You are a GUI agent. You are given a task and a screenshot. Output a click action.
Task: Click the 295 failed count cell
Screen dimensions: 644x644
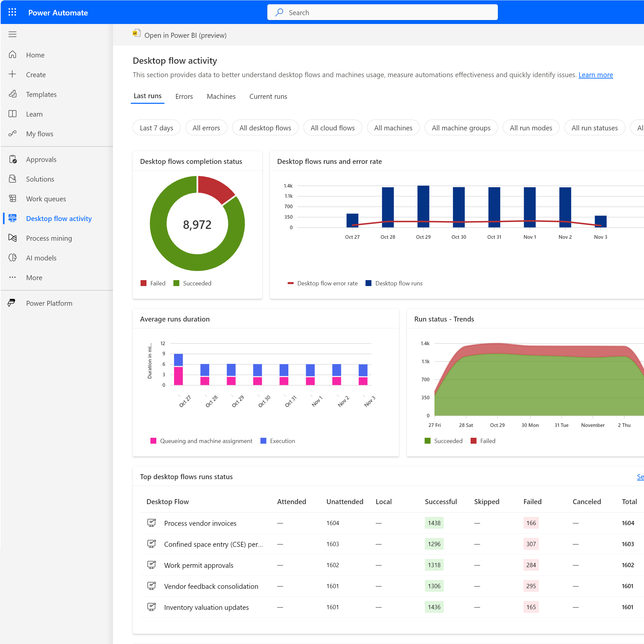point(531,586)
